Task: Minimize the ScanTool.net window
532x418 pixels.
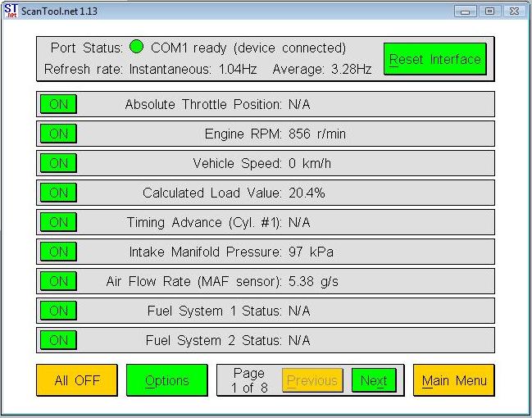Action: pos(466,11)
